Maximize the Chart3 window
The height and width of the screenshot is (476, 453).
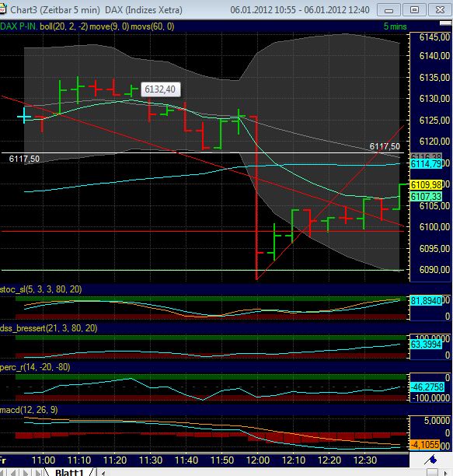[414, 10]
